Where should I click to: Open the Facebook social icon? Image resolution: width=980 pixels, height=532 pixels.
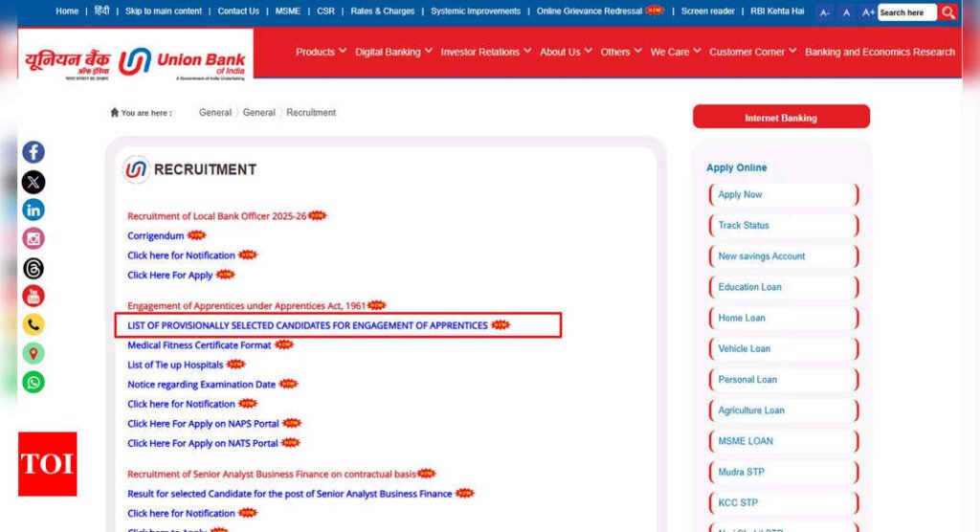click(33, 152)
